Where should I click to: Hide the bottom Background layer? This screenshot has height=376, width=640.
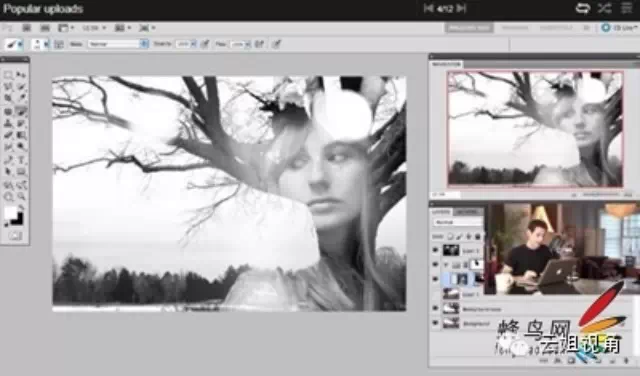tap(436, 323)
